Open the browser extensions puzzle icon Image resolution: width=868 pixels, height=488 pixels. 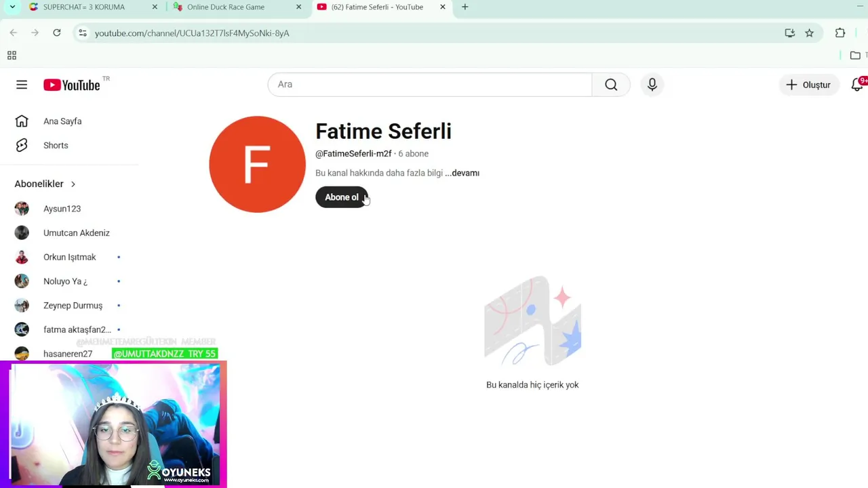coord(840,33)
